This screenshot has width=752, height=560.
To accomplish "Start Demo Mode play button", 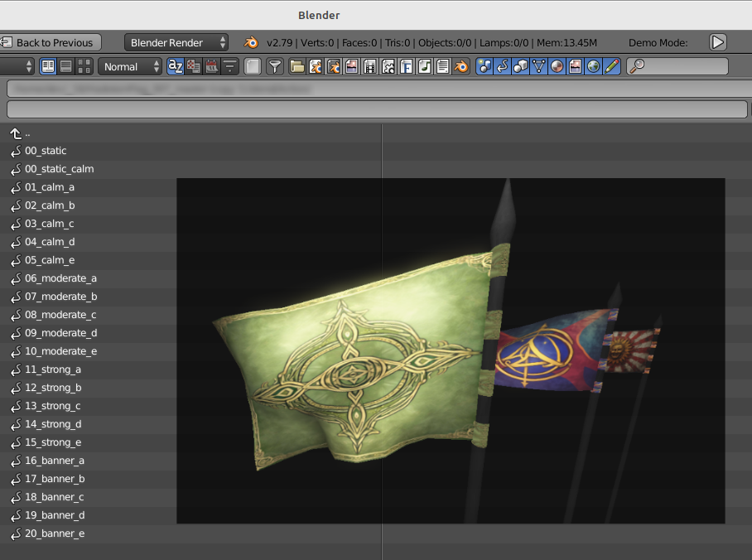I will click(717, 42).
